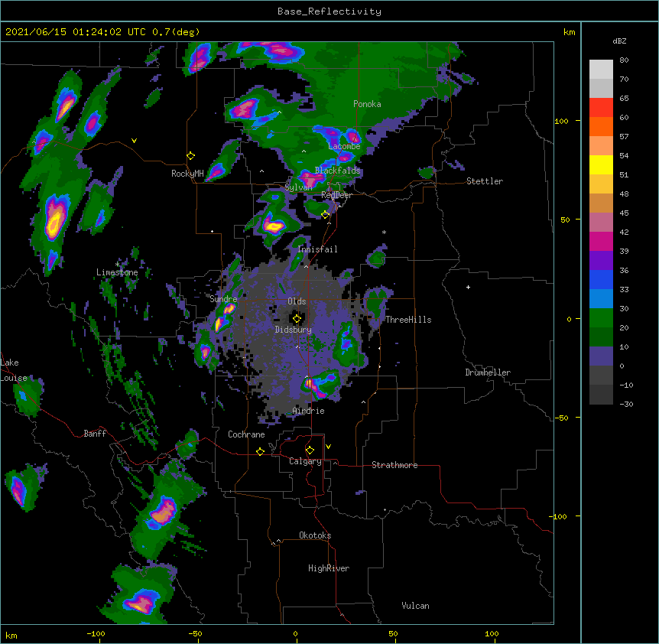Click the Drumheller label
Viewport: 659px width, 644px height.
[488, 372]
